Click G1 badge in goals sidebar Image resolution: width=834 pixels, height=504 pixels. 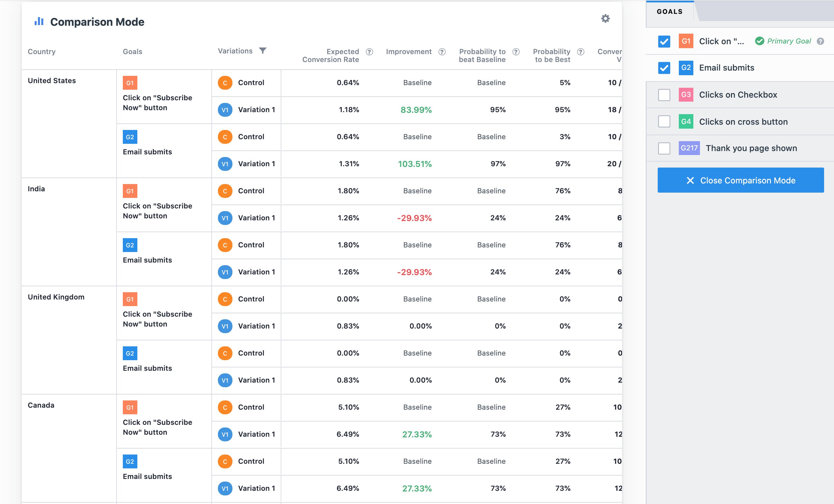tap(686, 41)
